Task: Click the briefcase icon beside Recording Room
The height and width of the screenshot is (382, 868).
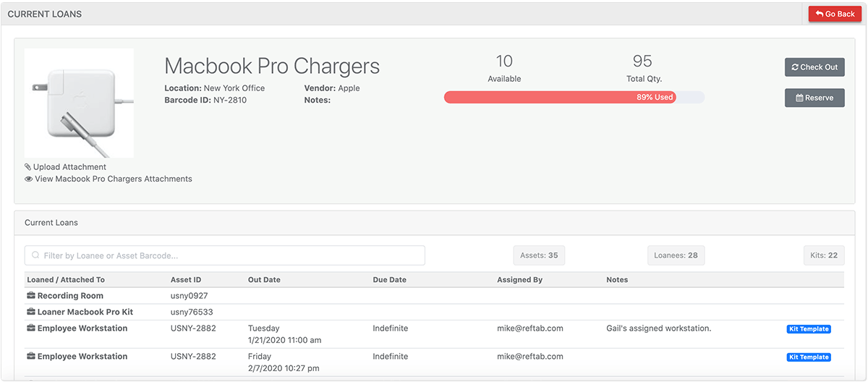Action: click(31, 296)
